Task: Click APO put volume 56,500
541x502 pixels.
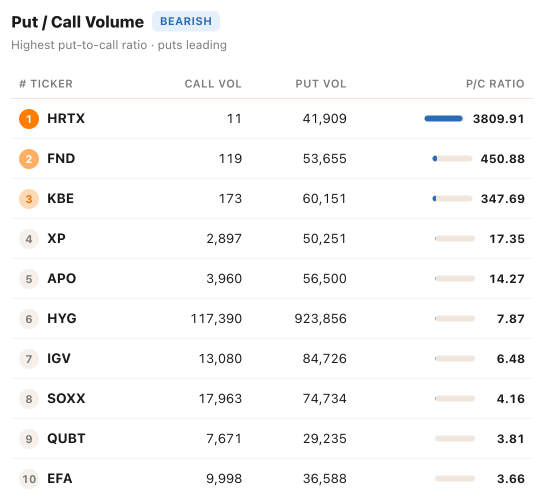Action: point(325,279)
